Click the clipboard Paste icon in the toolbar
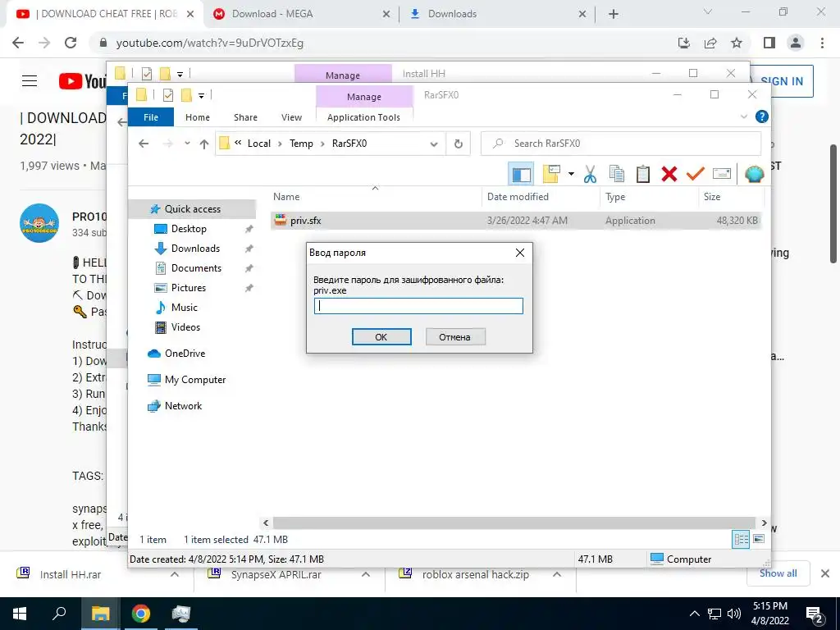The height and width of the screenshot is (630, 840). 643,174
